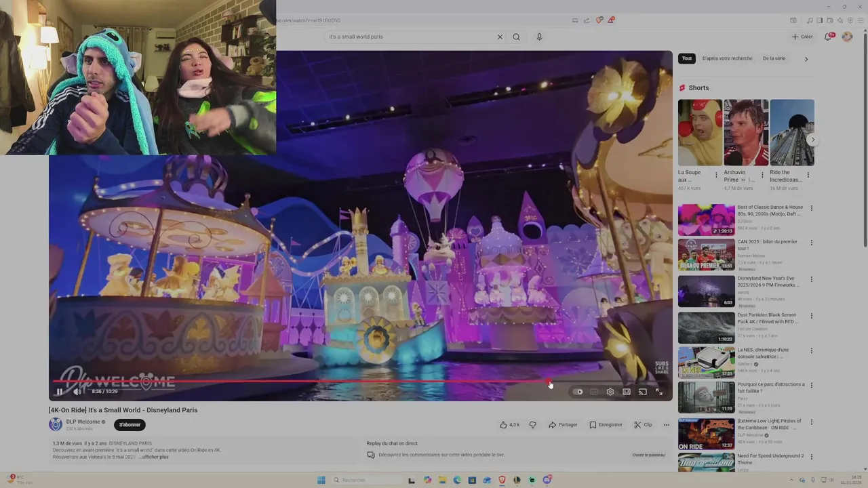868x488 pixels.
Task: Dislike the video with thumbs down
Action: click(x=532, y=425)
